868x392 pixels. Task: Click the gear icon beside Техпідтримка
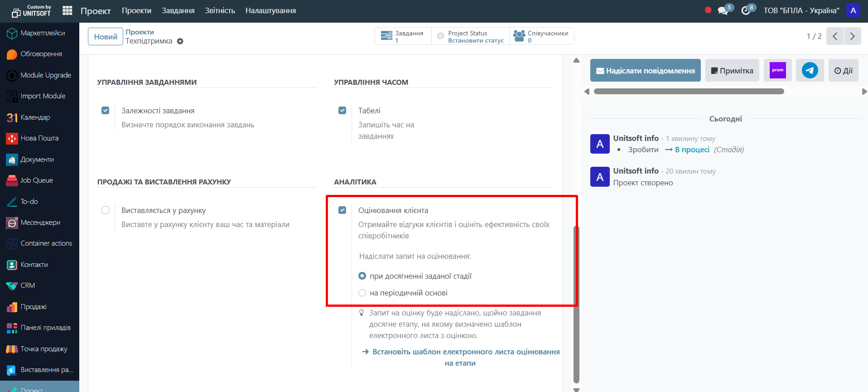(180, 41)
